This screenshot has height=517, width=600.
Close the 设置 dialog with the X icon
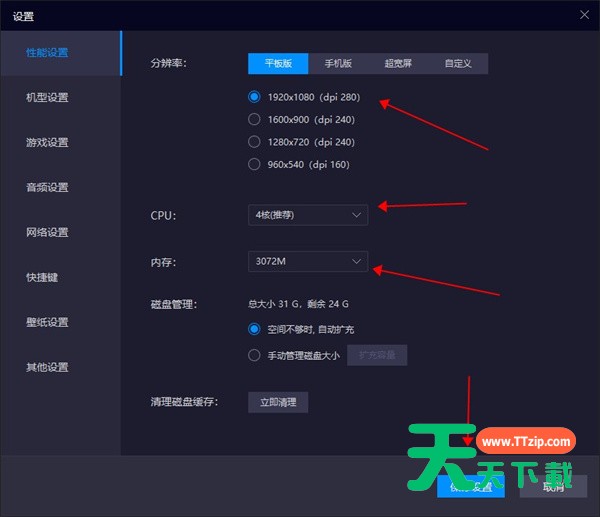[585, 14]
